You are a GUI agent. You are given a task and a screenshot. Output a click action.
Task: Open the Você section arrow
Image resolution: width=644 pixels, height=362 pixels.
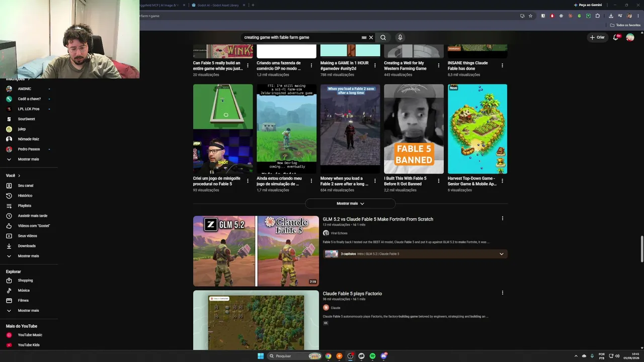(19, 175)
